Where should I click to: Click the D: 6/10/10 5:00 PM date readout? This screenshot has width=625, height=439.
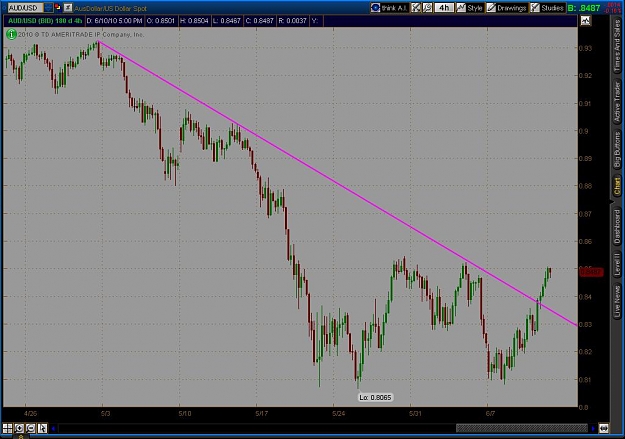pos(114,21)
